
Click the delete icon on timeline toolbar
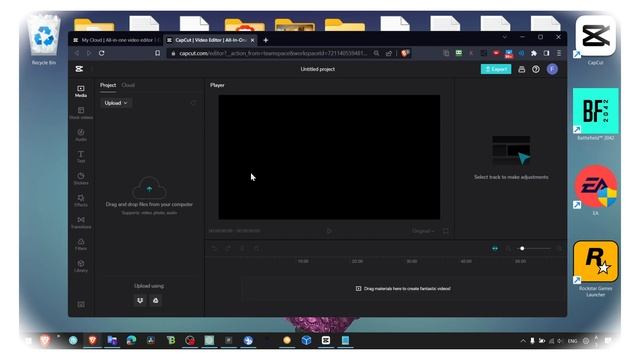(256, 248)
